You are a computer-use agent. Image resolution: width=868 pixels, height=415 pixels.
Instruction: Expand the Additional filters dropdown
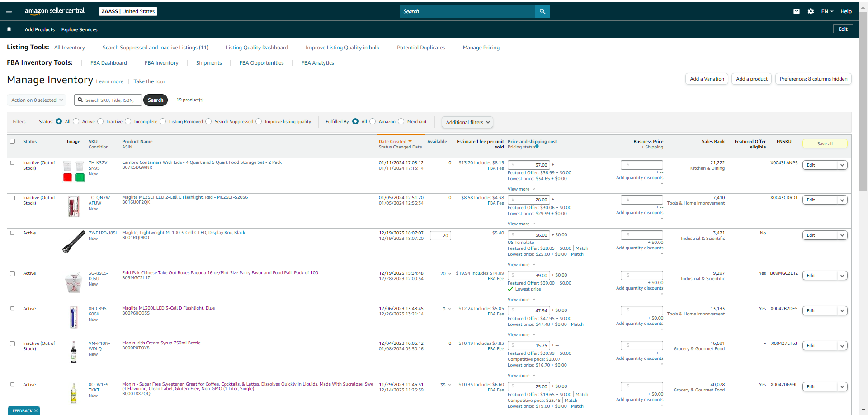tap(467, 122)
